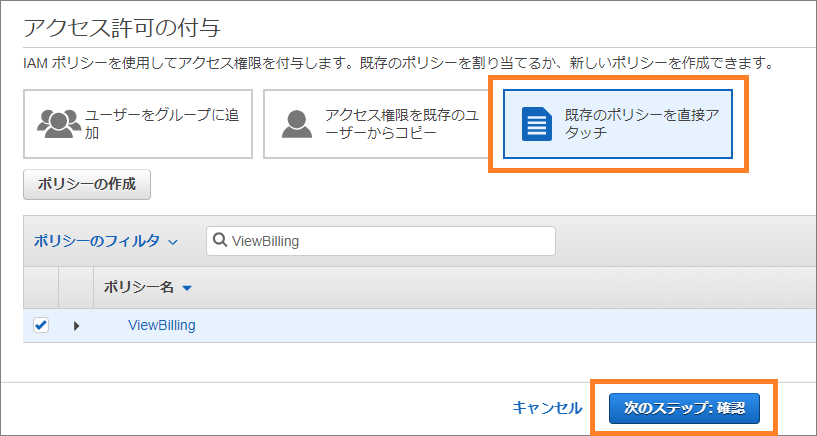Expand the ViewBilling policy row details
The image size is (817, 436).
(x=77, y=326)
